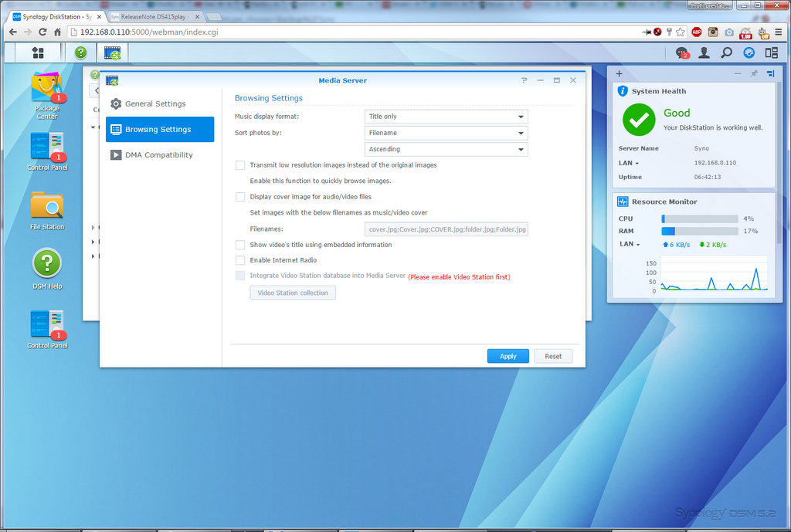Click the Filenames cover image input field
Viewport: 791px width, 532px height.
tap(446, 229)
